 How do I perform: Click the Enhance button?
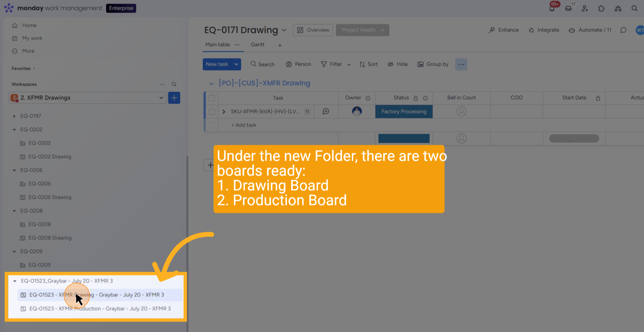point(504,30)
